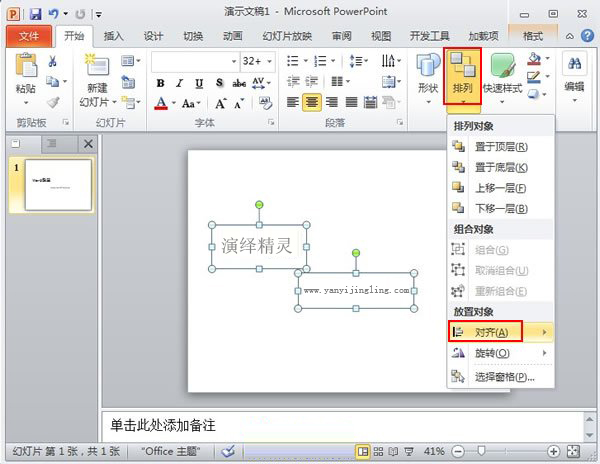The image size is (600, 464).
Task: Open the font size 32+ dropdown
Action: [x=269, y=61]
